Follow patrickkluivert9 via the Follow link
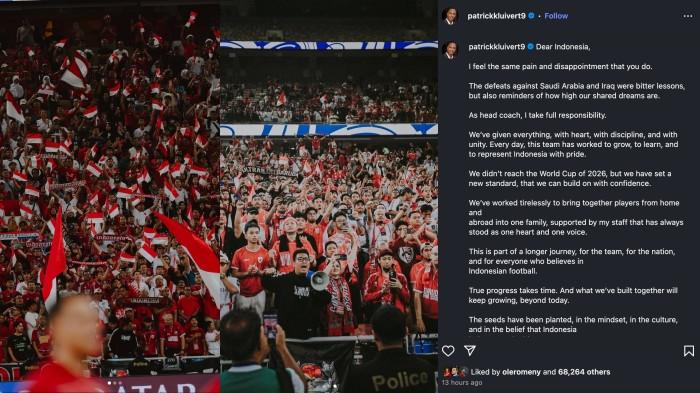The image size is (700, 393). point(556,16)
